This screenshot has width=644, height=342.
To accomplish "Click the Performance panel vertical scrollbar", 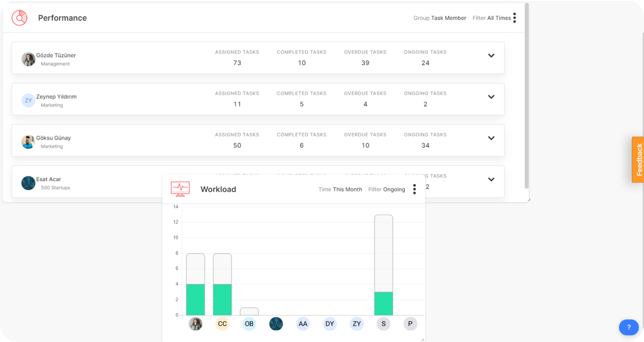I will pyautogui.click(x=526, y=96).
